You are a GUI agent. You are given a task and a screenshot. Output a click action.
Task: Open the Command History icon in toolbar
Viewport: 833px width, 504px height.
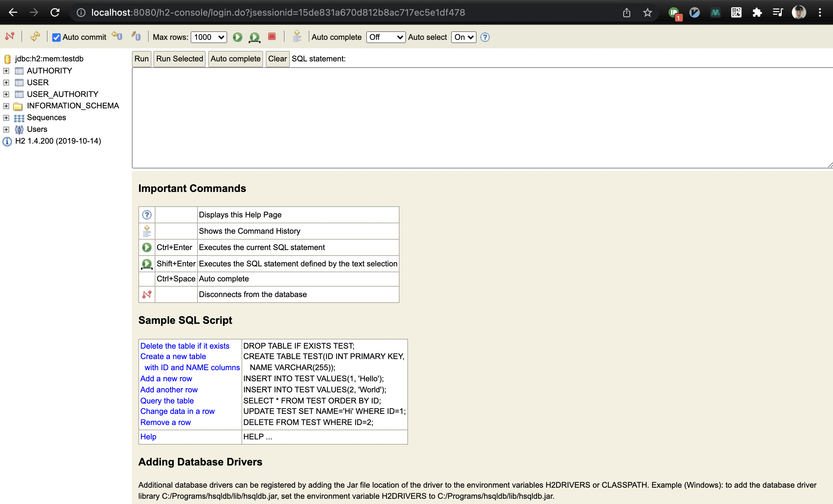pyautogui.click(x=297, y=36)
